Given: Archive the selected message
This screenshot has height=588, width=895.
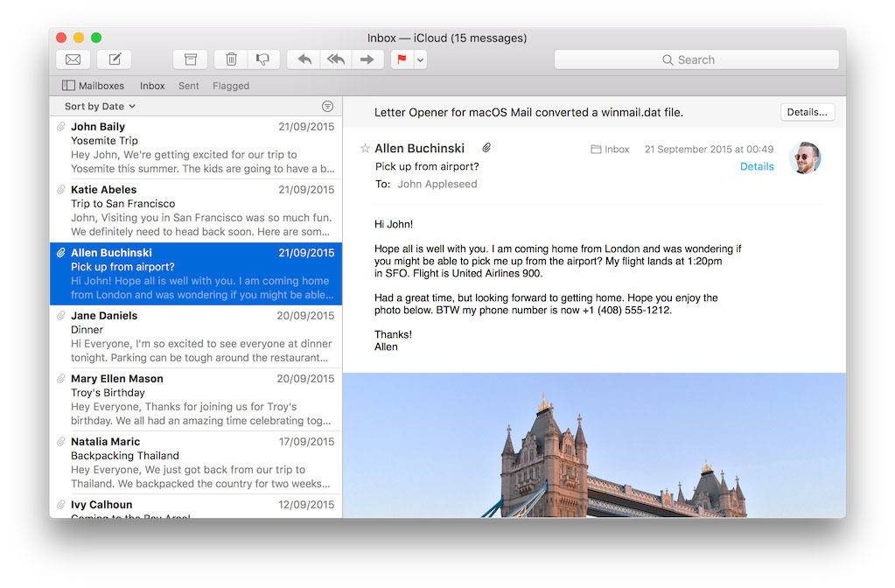Looking at the screenshot, I should coord(190,59).
